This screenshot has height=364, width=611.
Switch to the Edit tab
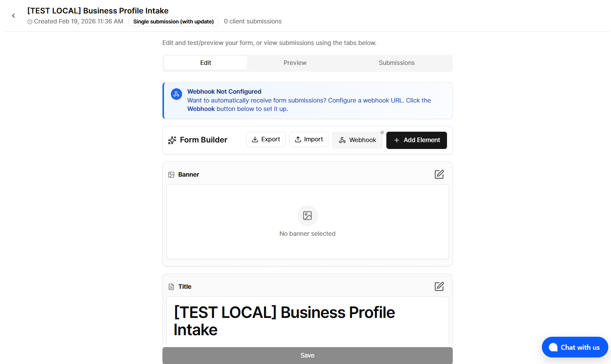tap(205, 63)
